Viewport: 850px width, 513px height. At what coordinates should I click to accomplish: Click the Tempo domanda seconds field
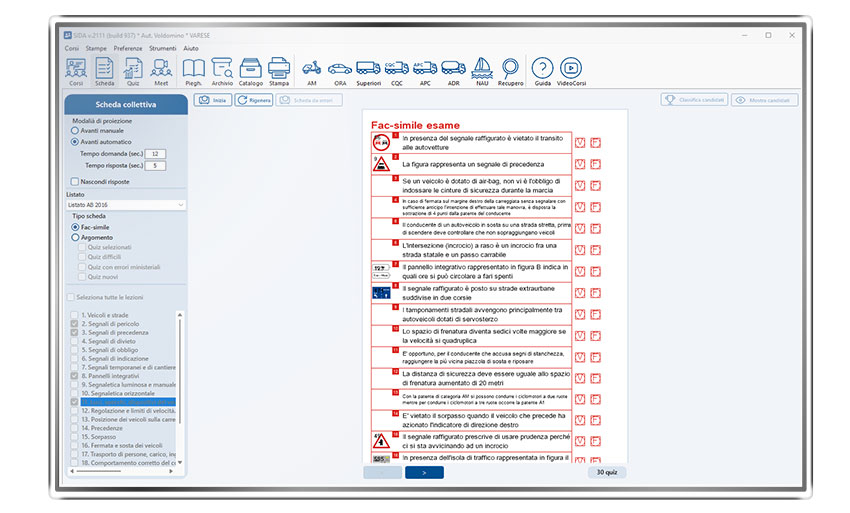(x=156, y=154)
